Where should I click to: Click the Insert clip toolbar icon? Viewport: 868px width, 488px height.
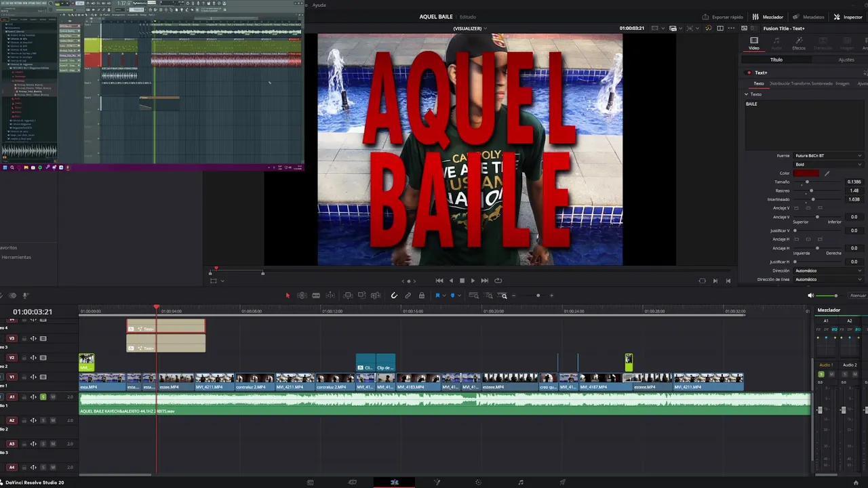pos(348,296)
